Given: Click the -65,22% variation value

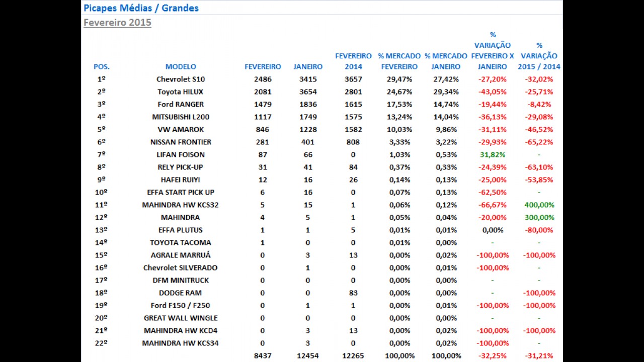Looking at the screenshot, I should click(x=539, y=142).
